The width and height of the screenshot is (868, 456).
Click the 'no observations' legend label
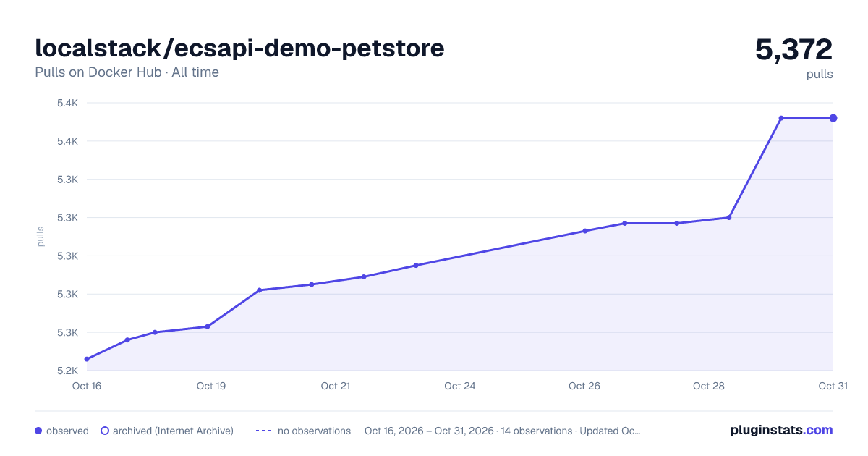pos(314,431)
